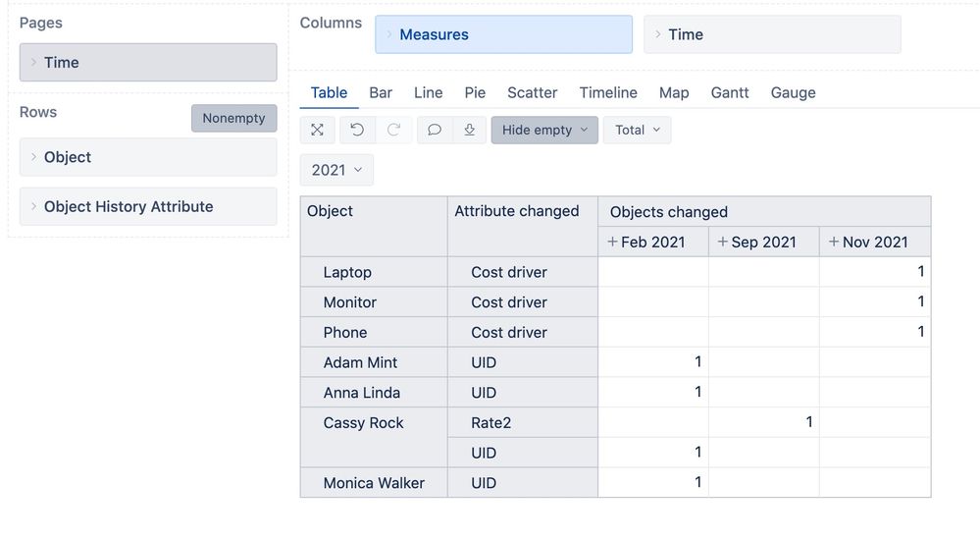Expand Nov 2021 column with plus icon
Viewport: 980px width, 542px height.
(x=833, y=242)
